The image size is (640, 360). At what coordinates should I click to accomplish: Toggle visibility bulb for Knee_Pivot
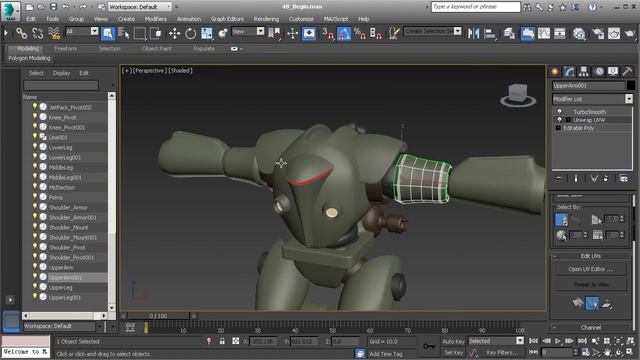35,117
